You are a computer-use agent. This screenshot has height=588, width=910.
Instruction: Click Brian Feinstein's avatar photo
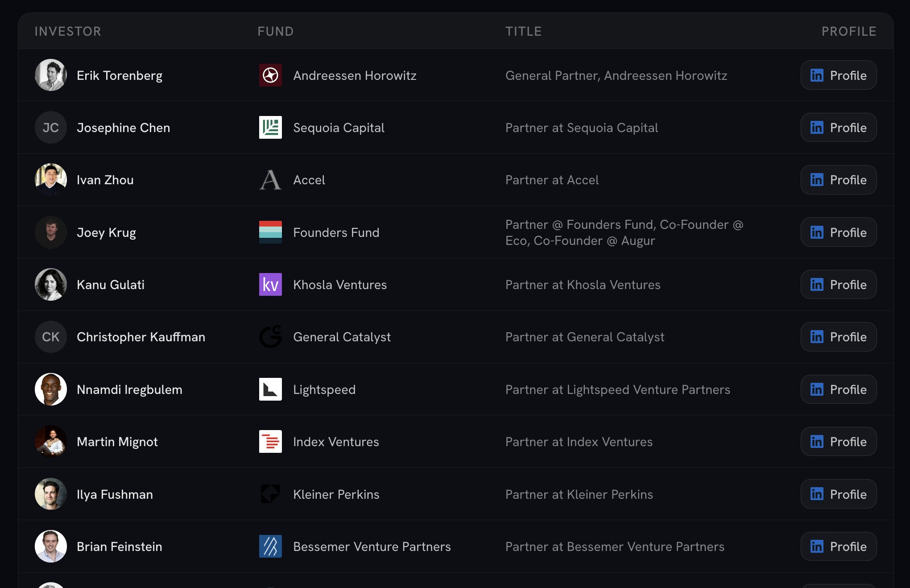click(x=51, y=547)
